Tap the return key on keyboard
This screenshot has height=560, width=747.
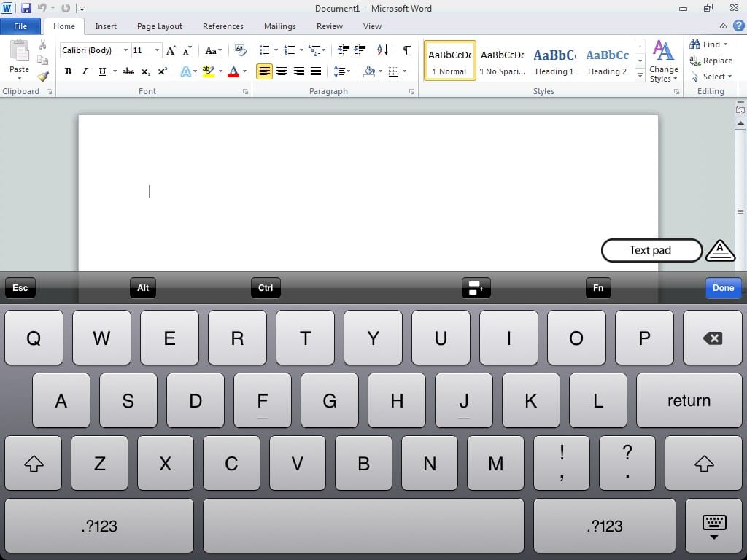(x=689, y=400)
